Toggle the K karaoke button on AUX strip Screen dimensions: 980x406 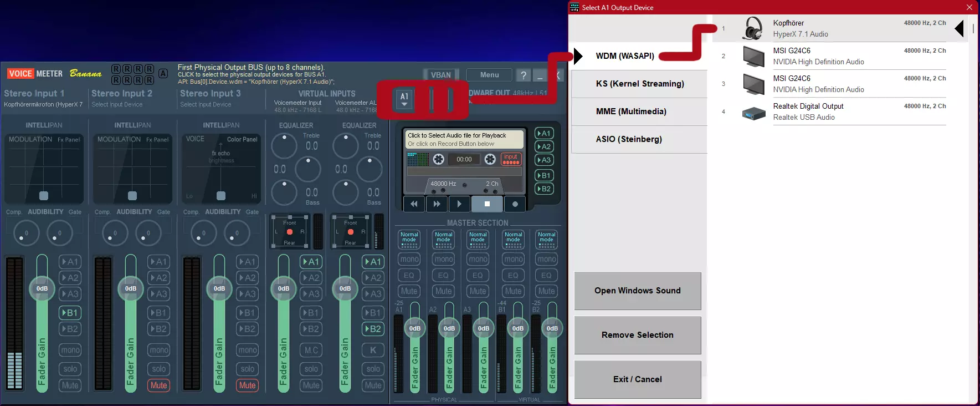point(373,350)
